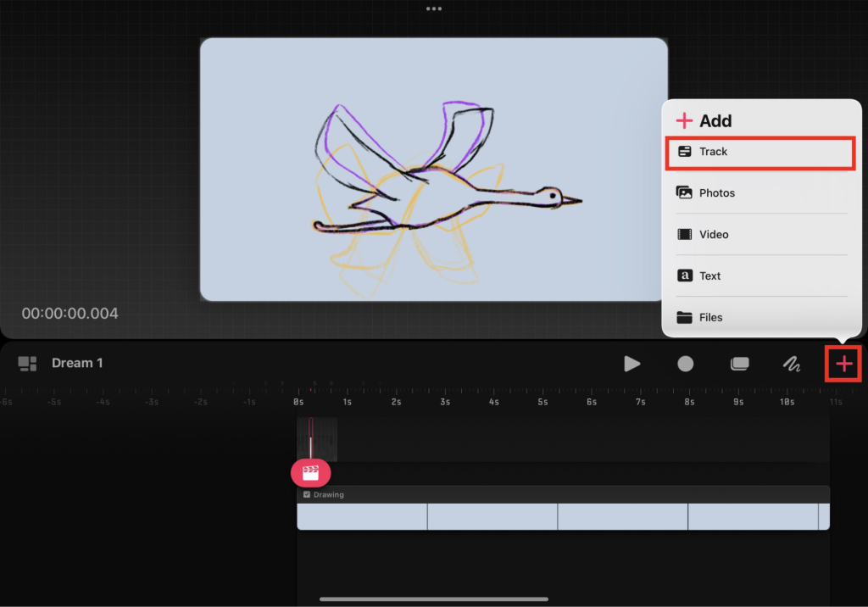Tap the Dream 1 project title
Screen dimensions: 868x607
click(77, 364)
